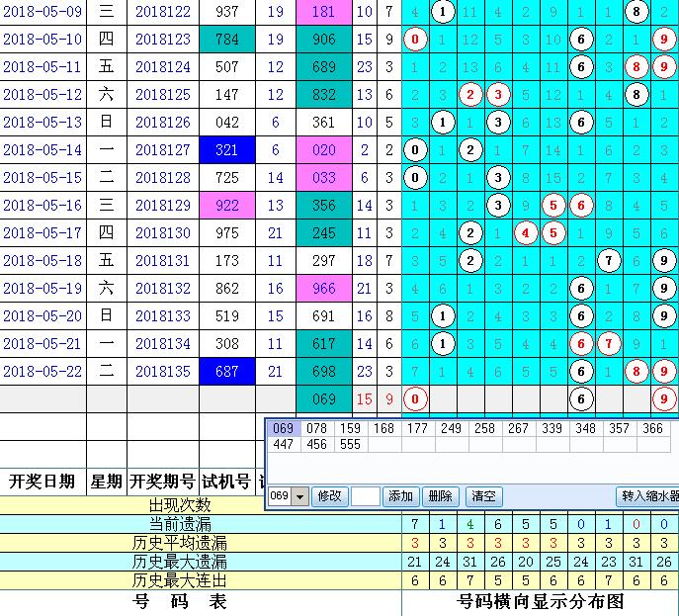Select number 456 in the number list
The image size is (679, 616).
(x=316, y=444)
